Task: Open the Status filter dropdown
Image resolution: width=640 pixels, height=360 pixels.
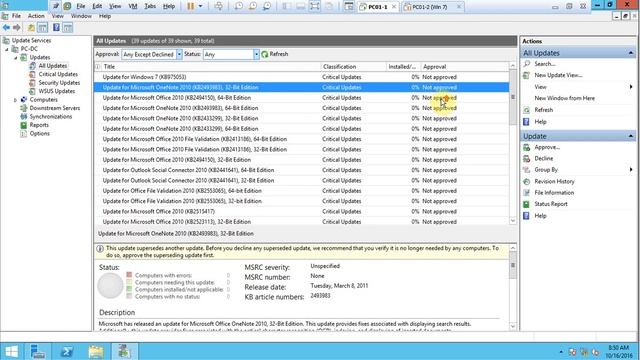Action: [256, 54]
